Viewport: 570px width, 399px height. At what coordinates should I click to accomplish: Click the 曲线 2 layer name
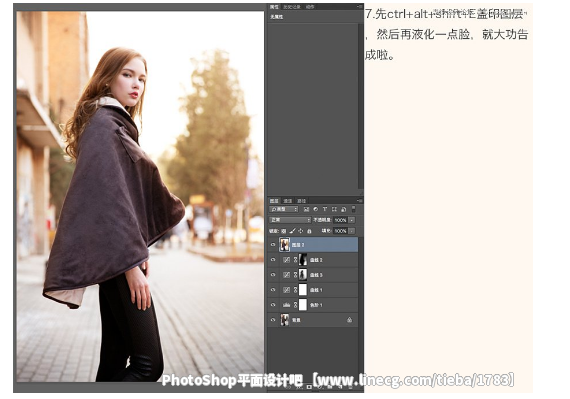(x=316, y=260)
